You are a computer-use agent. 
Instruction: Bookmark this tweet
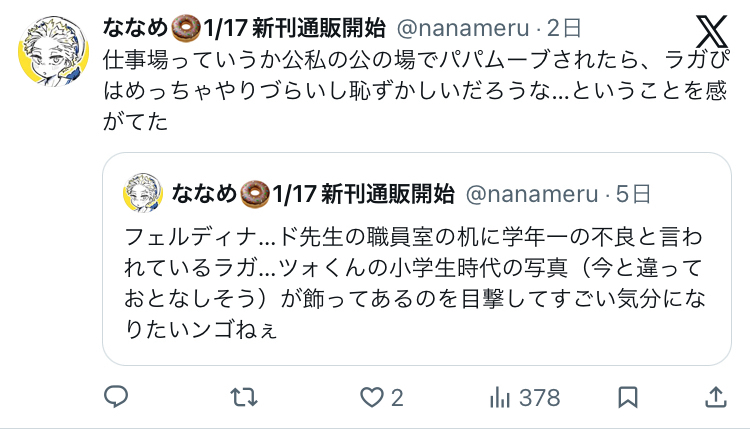point(628,397)
